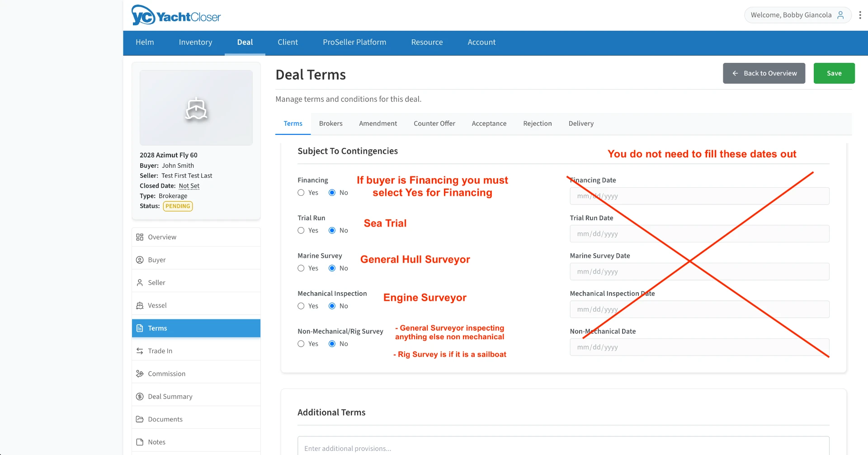Open the Client menu
868x455 pixels.
coord(288,42)
